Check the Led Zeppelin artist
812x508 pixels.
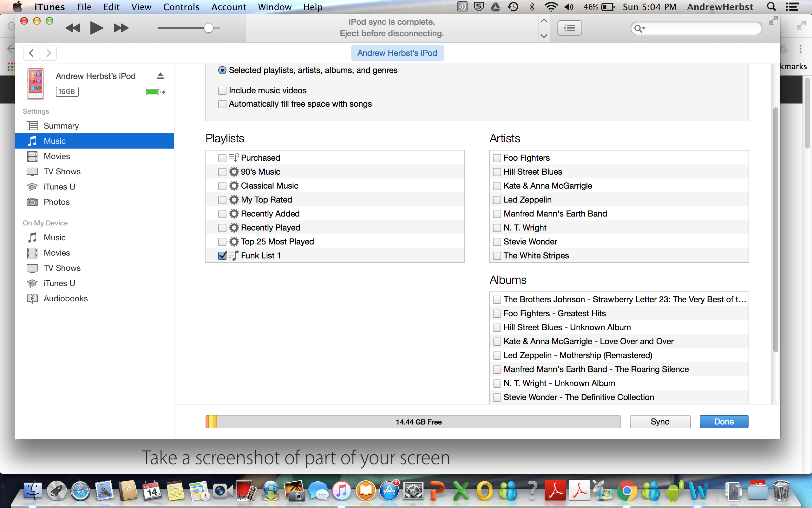[x=497, y=200]
